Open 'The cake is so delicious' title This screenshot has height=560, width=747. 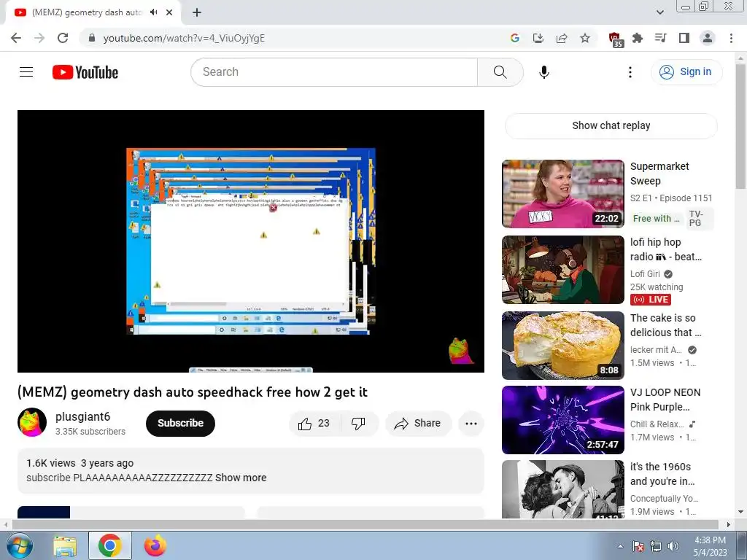[665, 325]
